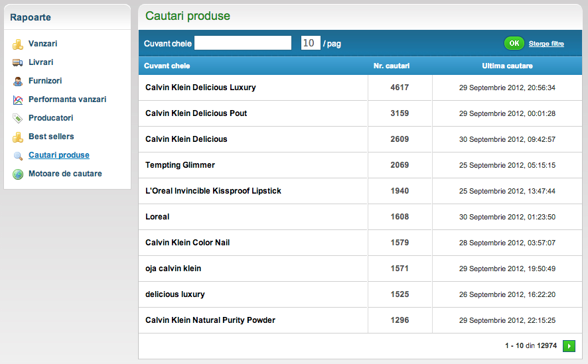Viewport: 588px width, 364px height.
Task: Click the Rapoarte sidebar heading
Action: [31, 17]
